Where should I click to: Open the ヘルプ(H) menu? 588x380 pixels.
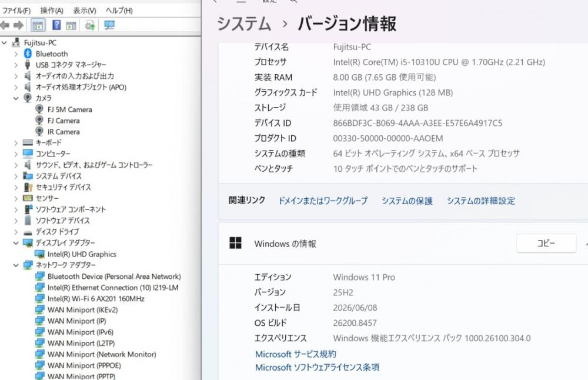[x=119, y=11]
